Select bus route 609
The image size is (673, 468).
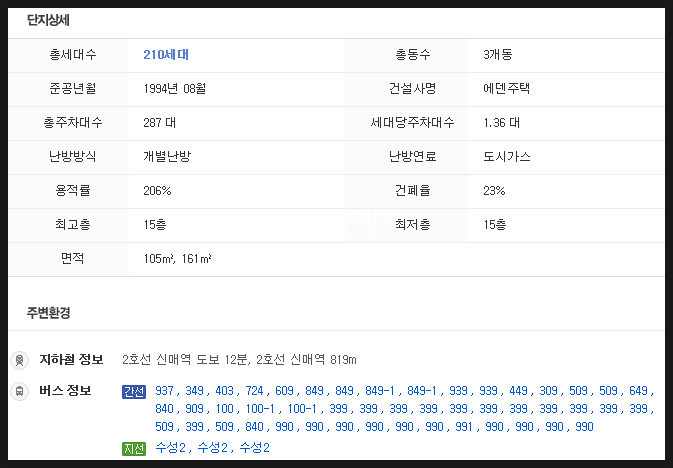point(285,391)
